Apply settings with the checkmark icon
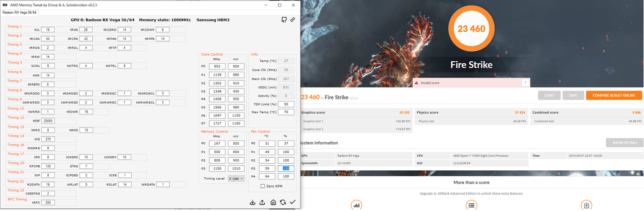 click(293, 202)
